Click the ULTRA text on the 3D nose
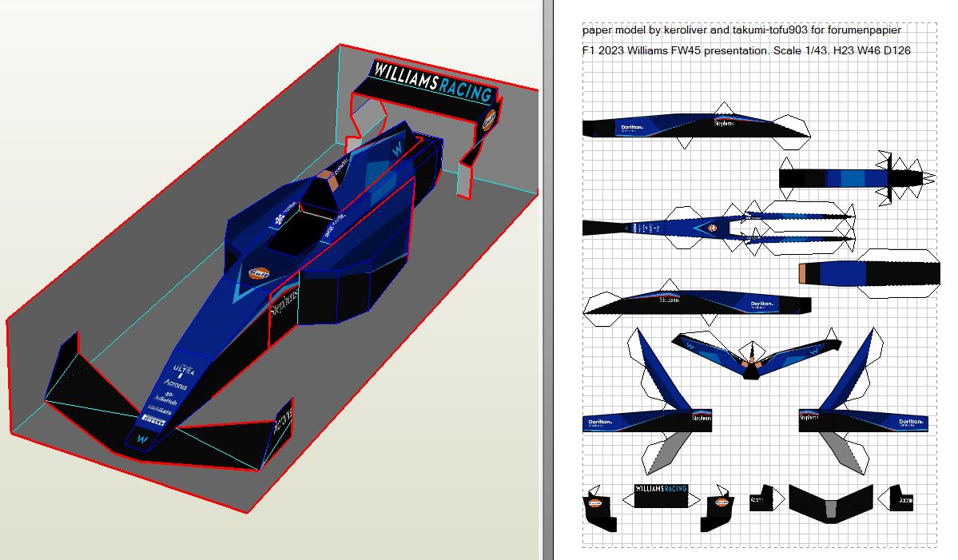Screen dimensions: 958x560 (184, 370)
